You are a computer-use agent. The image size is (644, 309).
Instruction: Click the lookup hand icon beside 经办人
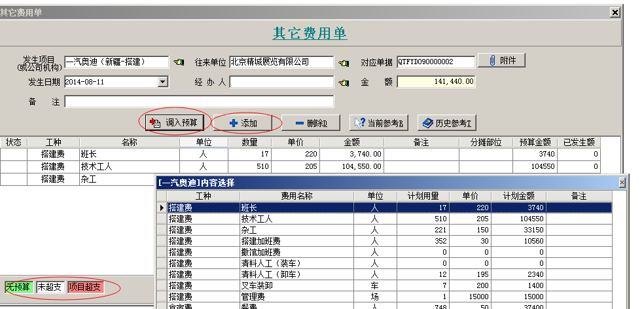pos(344,82)
